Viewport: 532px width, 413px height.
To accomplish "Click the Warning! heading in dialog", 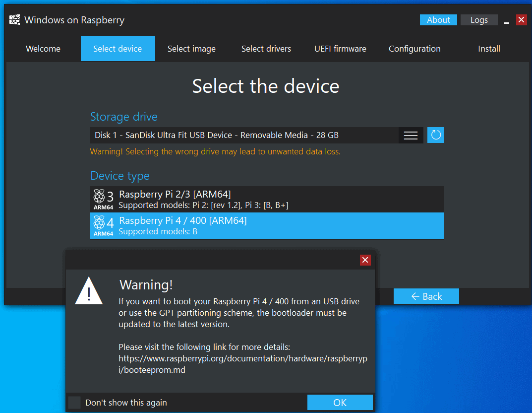I will pyautogui.click(x=146, y=284).
